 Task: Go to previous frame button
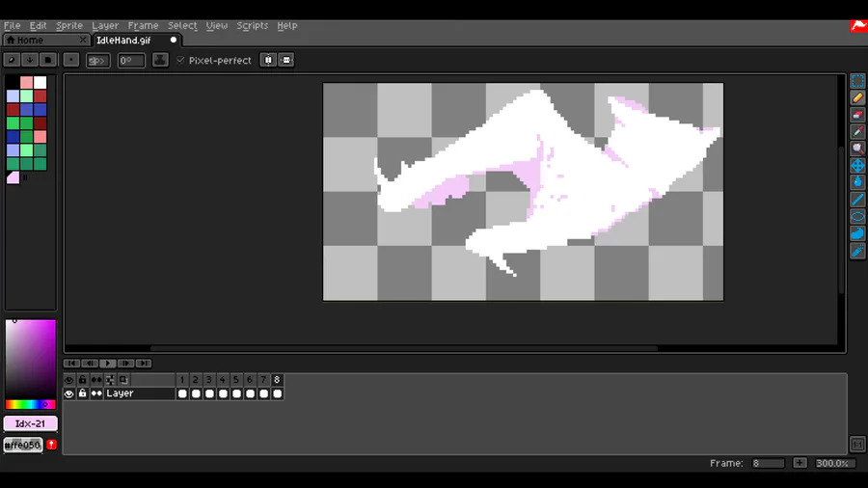(x=90, y=363)
